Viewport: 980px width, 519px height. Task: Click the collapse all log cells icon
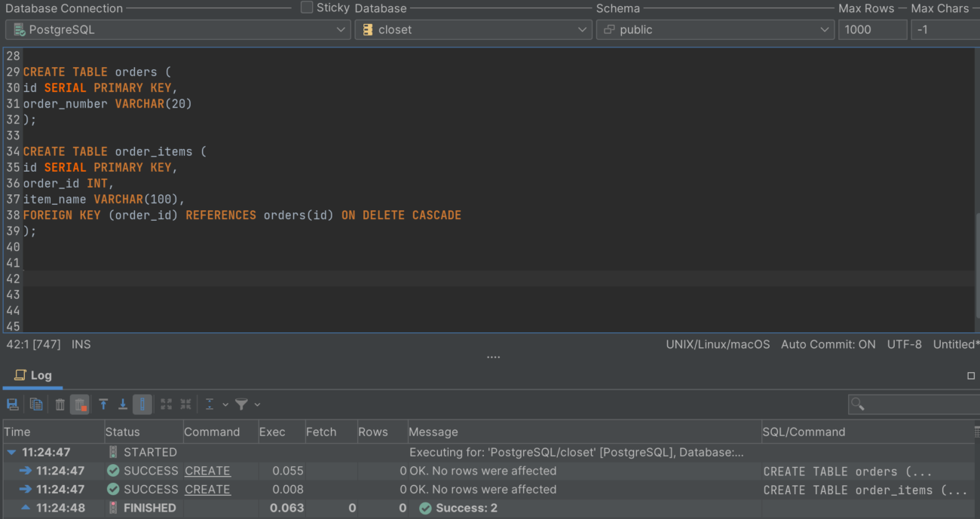(185, 404)
